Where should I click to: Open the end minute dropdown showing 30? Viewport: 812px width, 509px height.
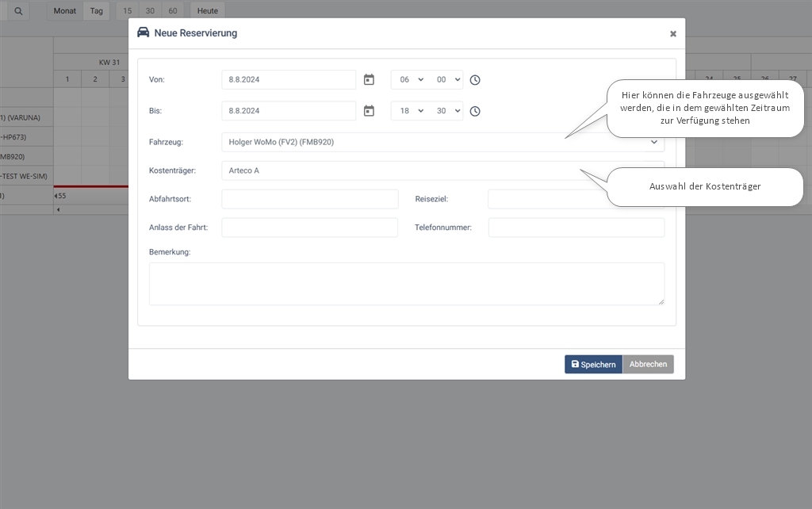[448, 111]
